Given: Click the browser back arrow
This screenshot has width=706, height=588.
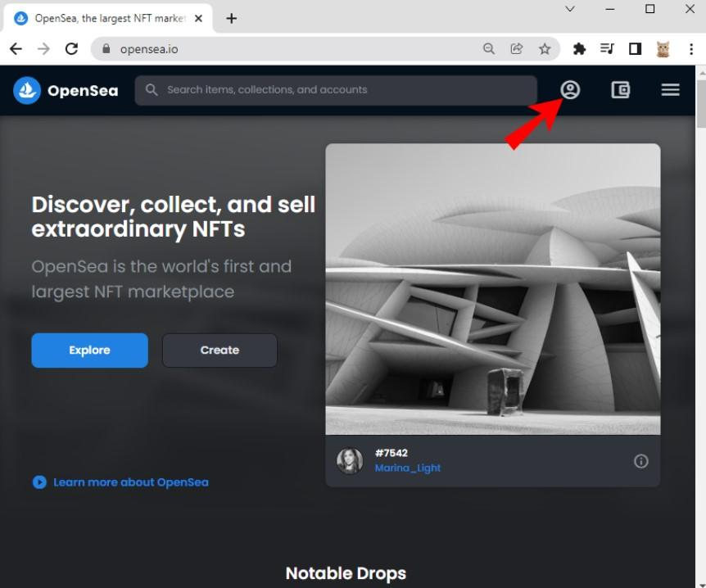Looking at the screenshot, I should pyautogui.click(x=16, y=48).
